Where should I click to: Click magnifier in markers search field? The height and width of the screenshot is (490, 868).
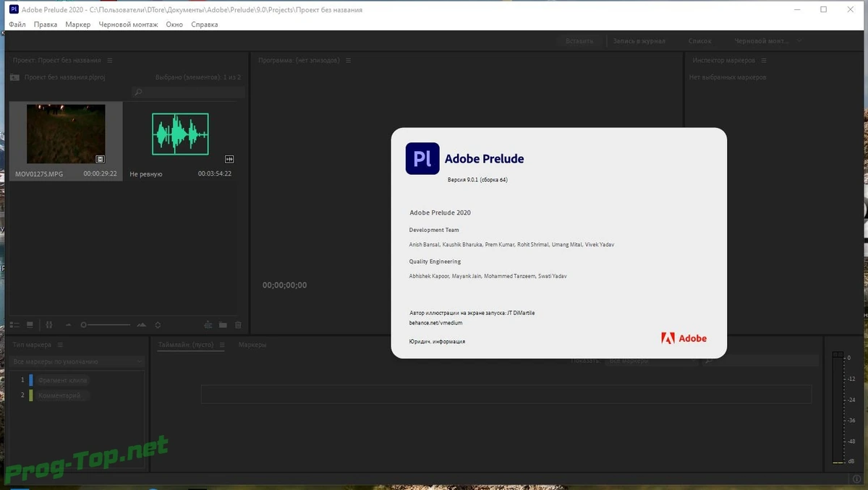708,361
